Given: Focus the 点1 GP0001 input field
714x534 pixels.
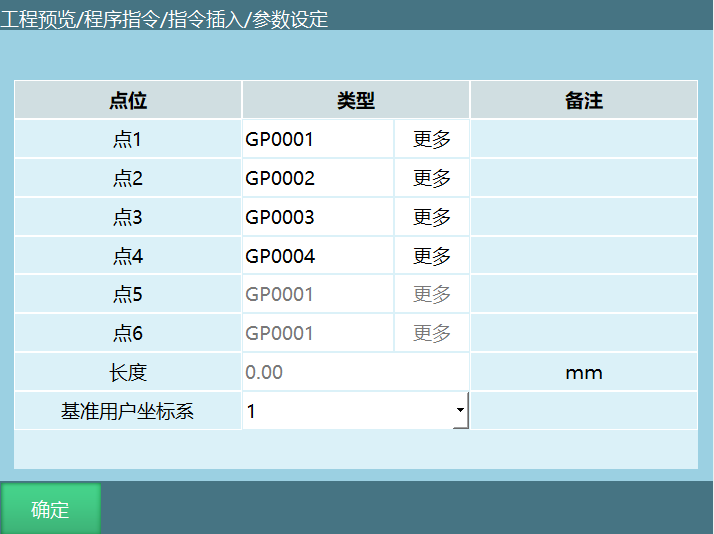Looking at the screenshot, I should click(x=318, y=140).
